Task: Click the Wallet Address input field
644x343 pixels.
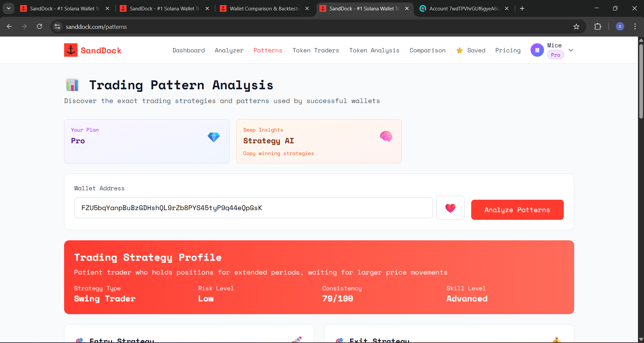Action: pyautogui.click(x=253, y=208)
